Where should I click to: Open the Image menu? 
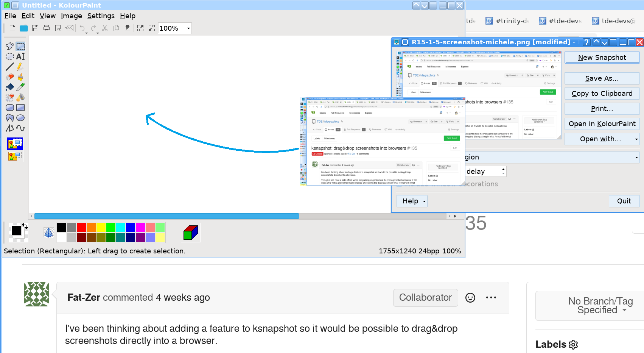72,16
